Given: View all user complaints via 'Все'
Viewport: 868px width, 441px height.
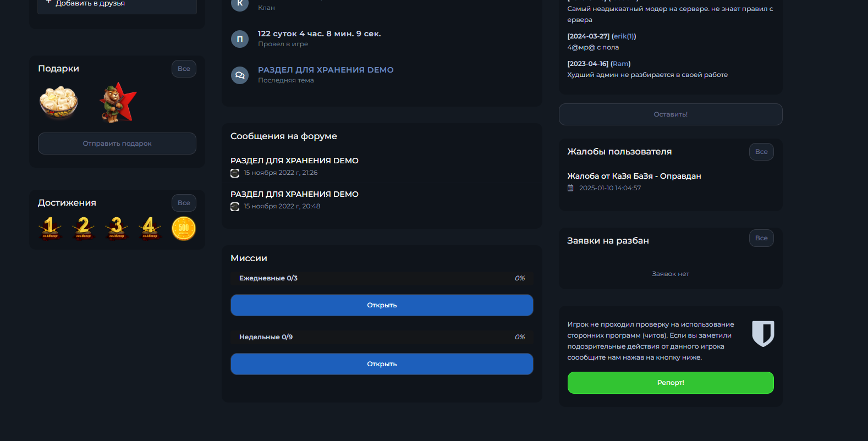Looking at the screenshot, I should (x=761, y=152).
